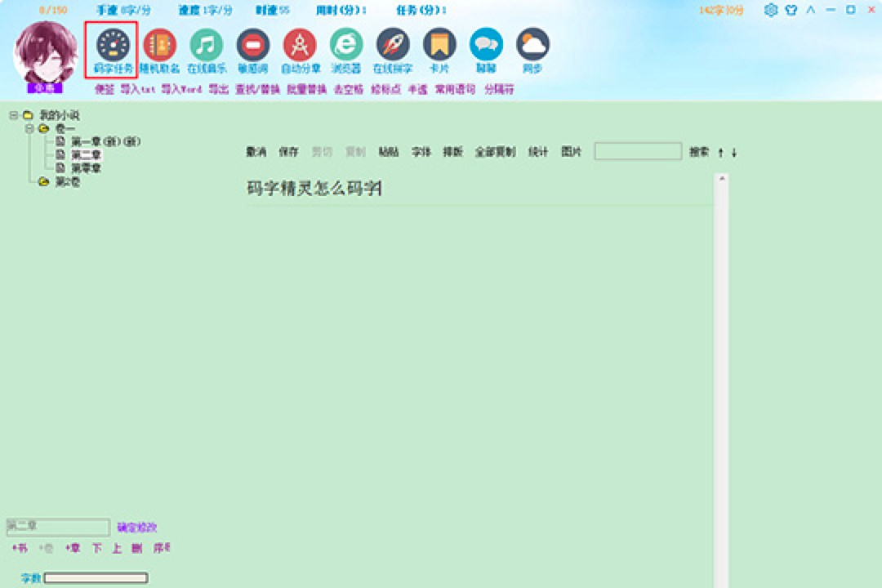882x588 pixels.
Task: Launch 自动分章 compass icon
Action: [300, 44]
